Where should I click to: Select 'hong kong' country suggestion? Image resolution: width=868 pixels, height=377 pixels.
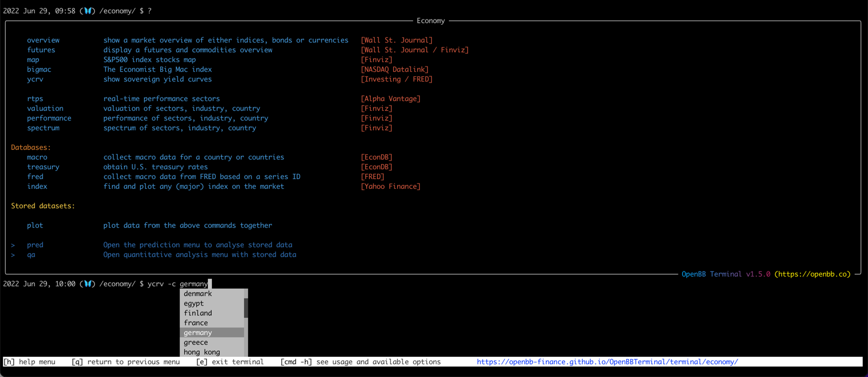212,352
